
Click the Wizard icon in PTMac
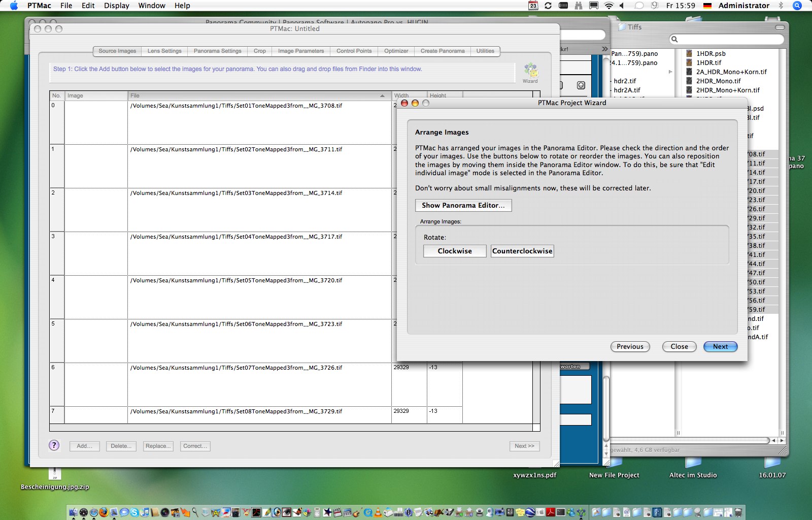(x=530, y=71)
